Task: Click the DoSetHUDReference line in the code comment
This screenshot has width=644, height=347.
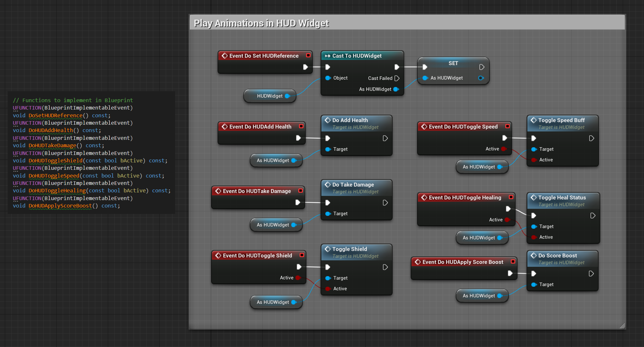Action: click(62, 115)
